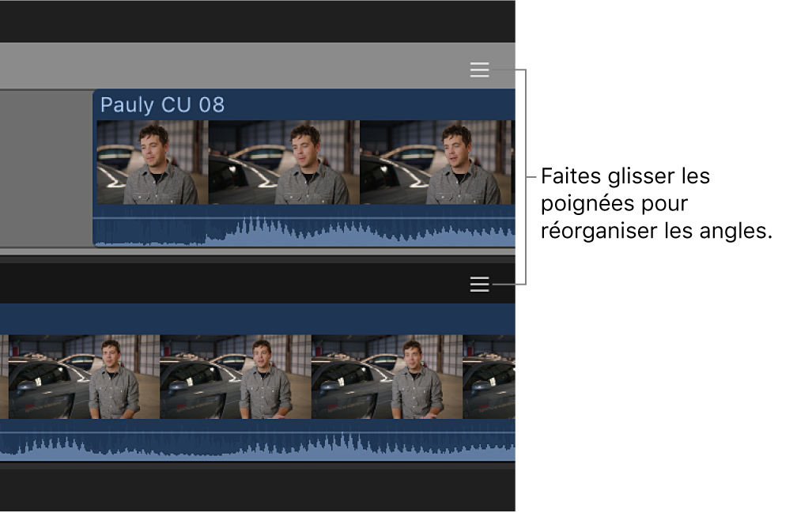This screenshot has height=513, width=812.
Task: Click the audio waveform of Pauly CU 08
Action: 304,226
